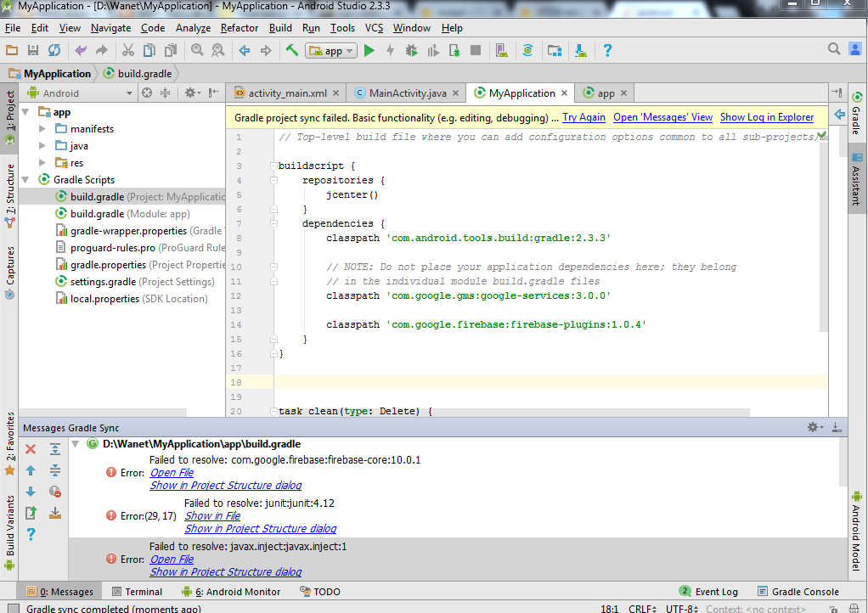Viewport: 868px width, 613px height.
Task: Click the Debug app bug icon
Action: 411,50
